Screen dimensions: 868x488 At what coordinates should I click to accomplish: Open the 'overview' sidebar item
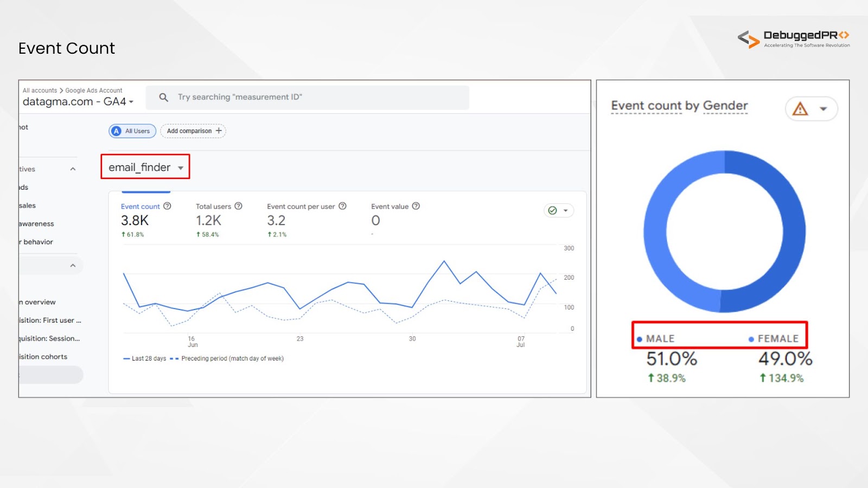[37, 302]
